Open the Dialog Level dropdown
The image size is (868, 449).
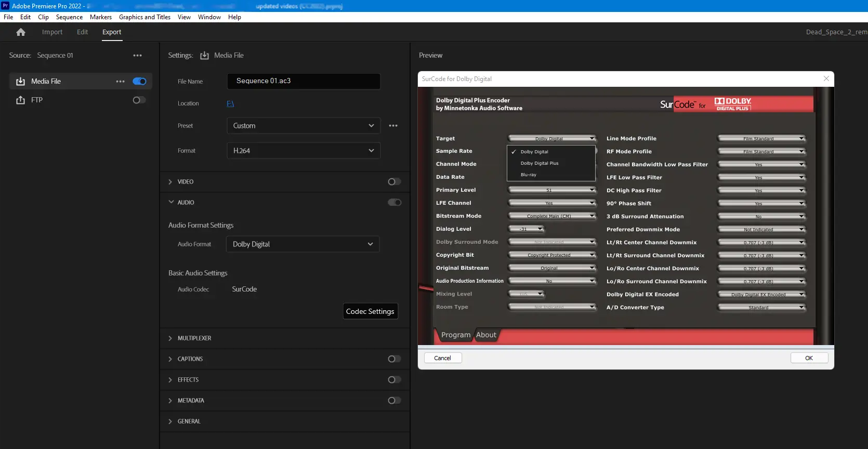526,229
